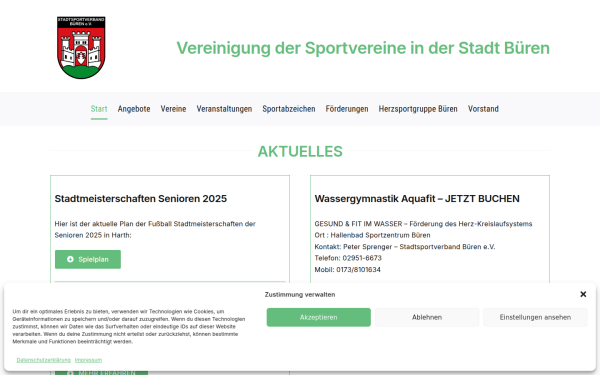The height and width of the screenshot is (375, 600).
Task: Navigate to Herzsportgruppe Büren
Action: pos(418,109)
